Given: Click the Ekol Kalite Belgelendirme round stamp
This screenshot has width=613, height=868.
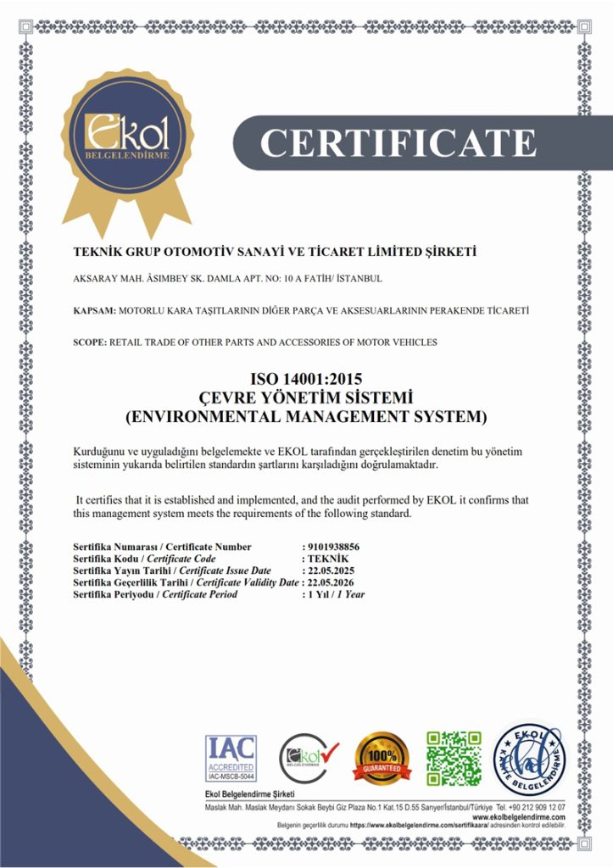Looking at the screenshot, I should pyautogui.click(x=530, y=759).
